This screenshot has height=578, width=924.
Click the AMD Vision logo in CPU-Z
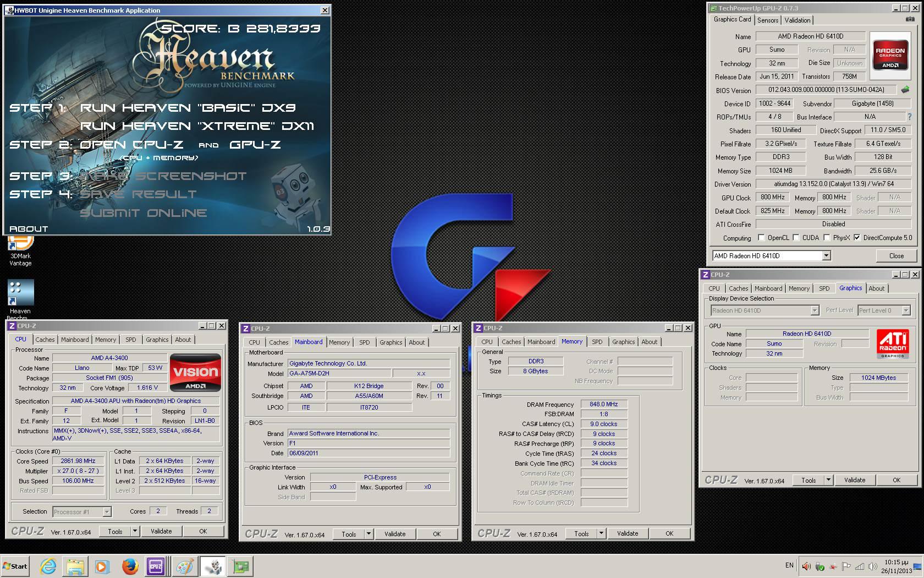click(195, 373)
